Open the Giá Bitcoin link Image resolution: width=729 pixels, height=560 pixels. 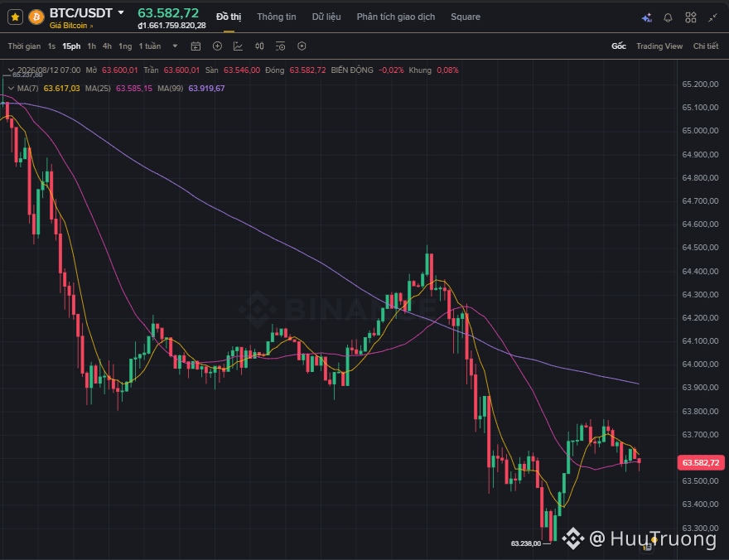coord(71,26)
